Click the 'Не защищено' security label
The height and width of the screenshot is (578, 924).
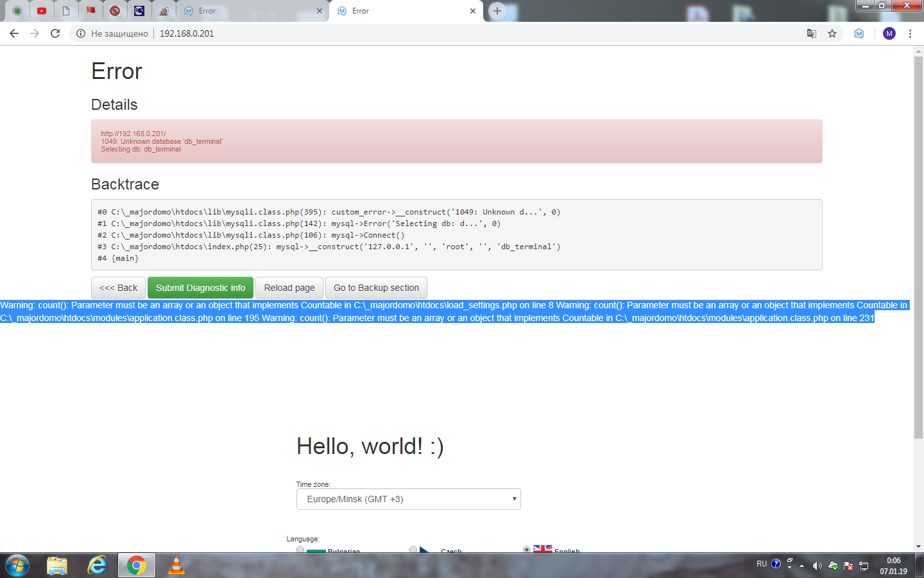pyautogui.click(x=119, y=33)
